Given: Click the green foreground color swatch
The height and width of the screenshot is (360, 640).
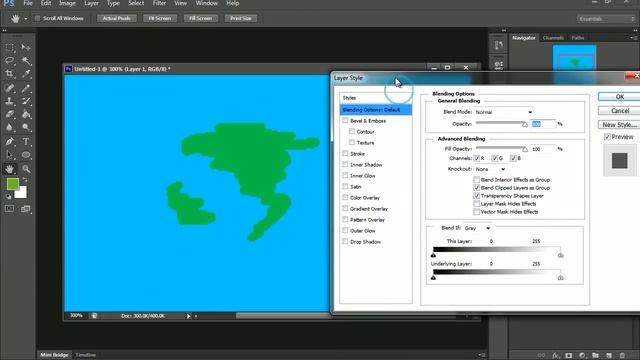Looking at the screenshot, I should click(x=12, y=184).
